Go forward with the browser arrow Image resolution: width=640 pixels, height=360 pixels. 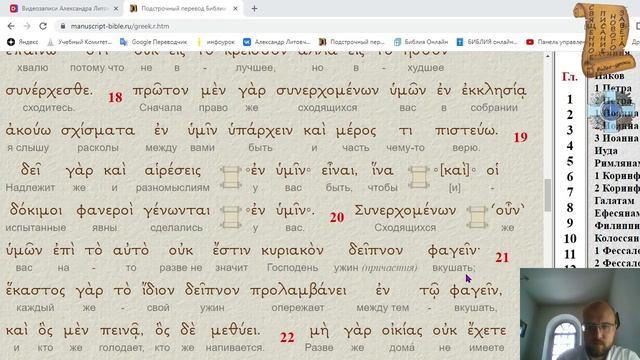pyautogui.click(x=27, y=26)
